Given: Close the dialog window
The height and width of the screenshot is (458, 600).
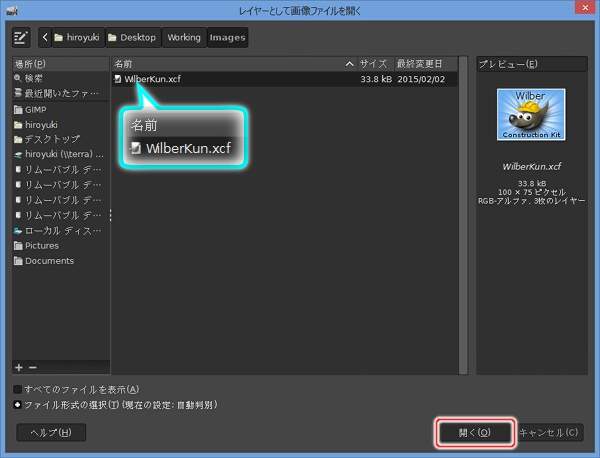Looking at the screenshot, I should [x=585, y=8].
